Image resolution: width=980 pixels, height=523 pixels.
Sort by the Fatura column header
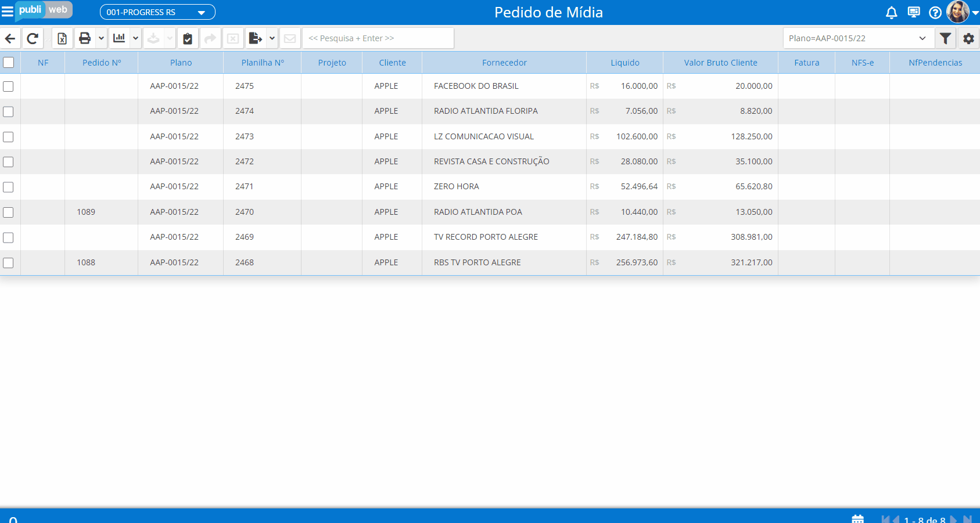[807, 63]
